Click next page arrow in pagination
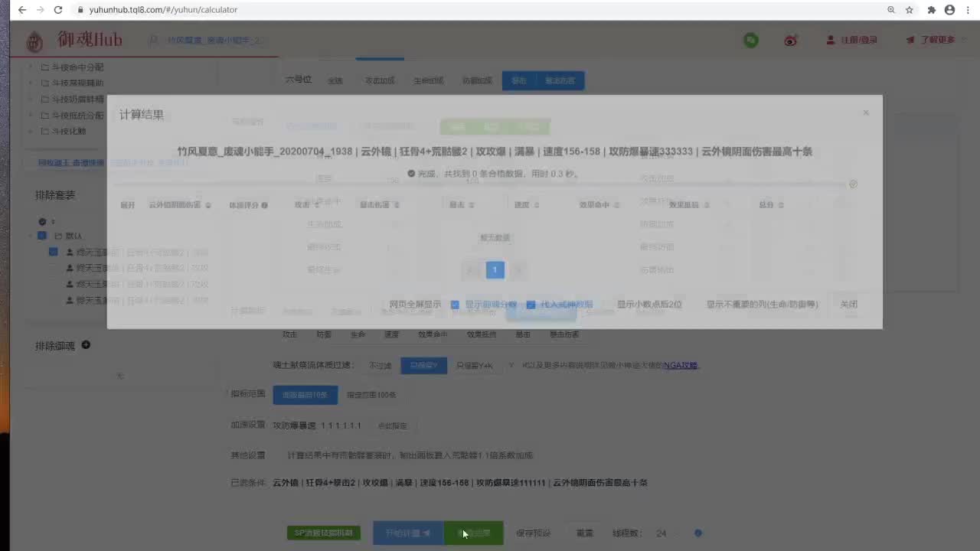The image size is (980, 551). 518,269
